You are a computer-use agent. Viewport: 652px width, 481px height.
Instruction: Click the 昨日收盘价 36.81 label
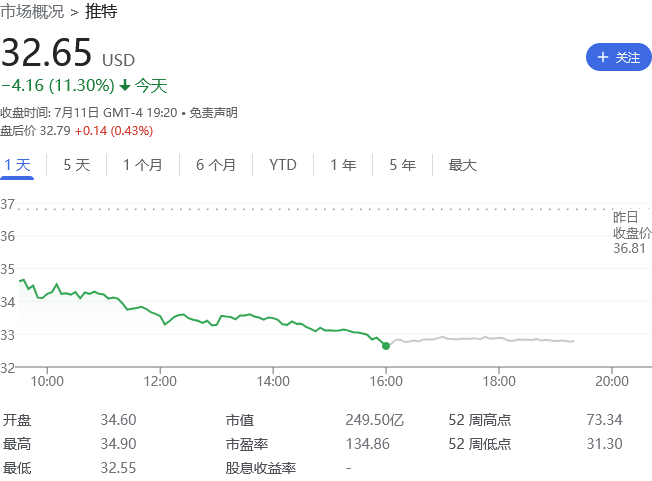click(x=632, y=232)
